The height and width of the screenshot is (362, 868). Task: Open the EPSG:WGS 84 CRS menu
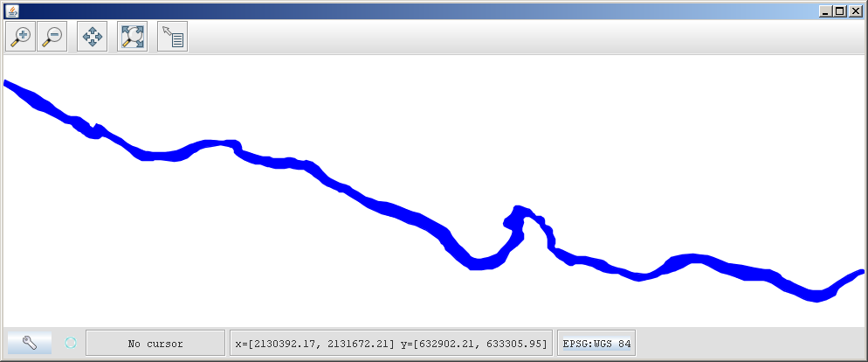point(596,344)
